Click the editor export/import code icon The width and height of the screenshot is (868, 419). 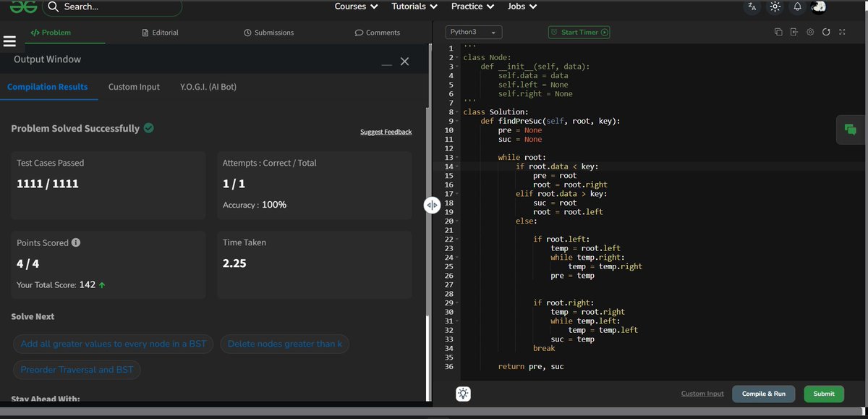click(794, 32)
